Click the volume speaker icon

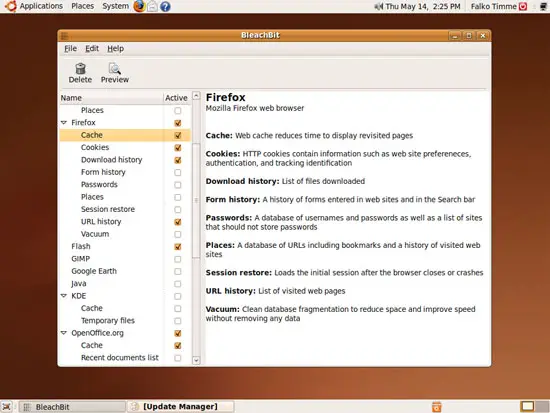click(378, 6)
